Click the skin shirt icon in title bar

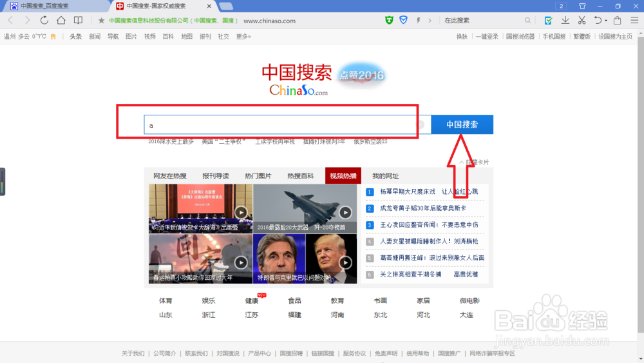(582, 6)
